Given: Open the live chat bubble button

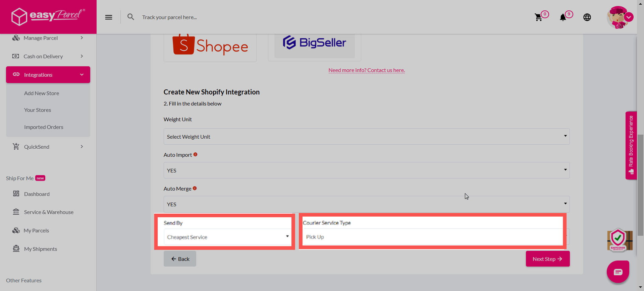Looking at the screenshot, I should tap(618, 272).
